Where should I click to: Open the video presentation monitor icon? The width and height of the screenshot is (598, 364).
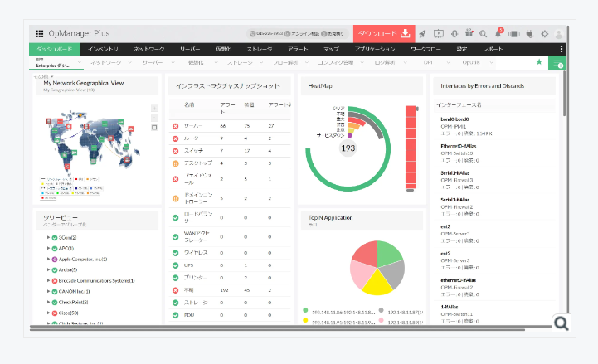point(439,34)
